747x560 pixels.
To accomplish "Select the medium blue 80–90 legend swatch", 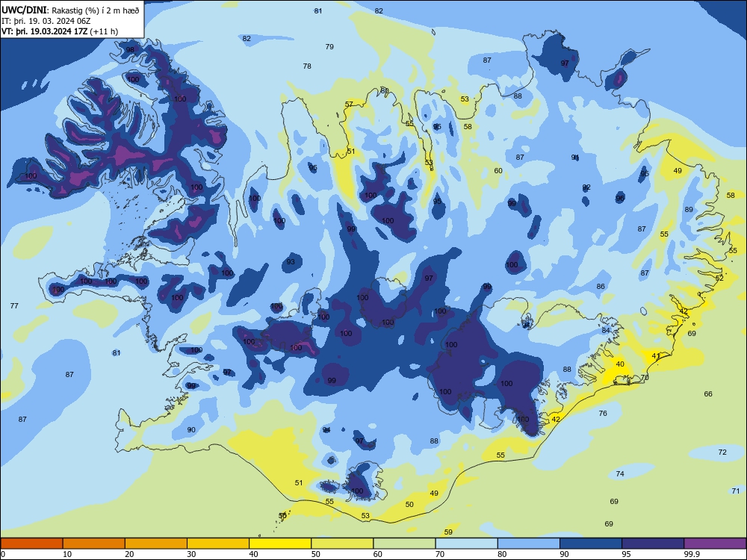I will (529, 544).
